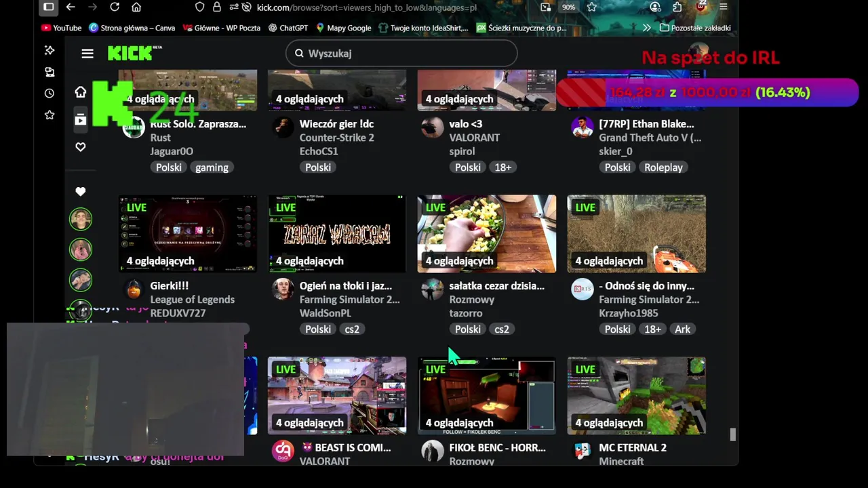
Task: Click the page vertical scrollbar thumb
Action: point(732,434)
